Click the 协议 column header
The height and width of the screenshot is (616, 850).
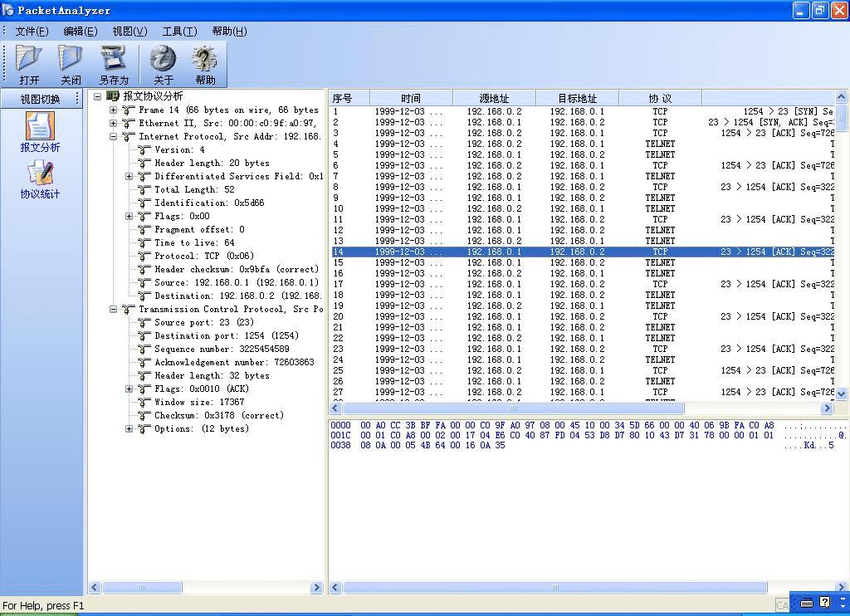pyautogui.click(x=660, y=98)
